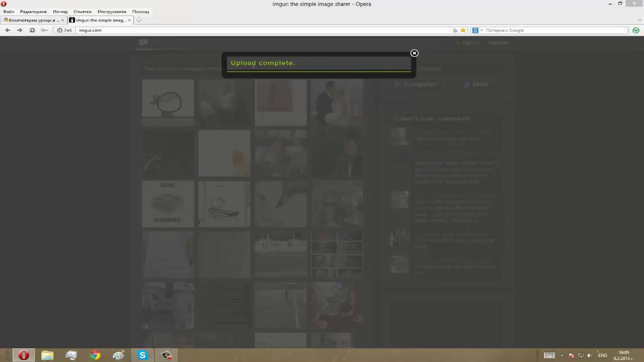
Task: Open the Opera menu logo icon
Action: (x=4, y=4)
